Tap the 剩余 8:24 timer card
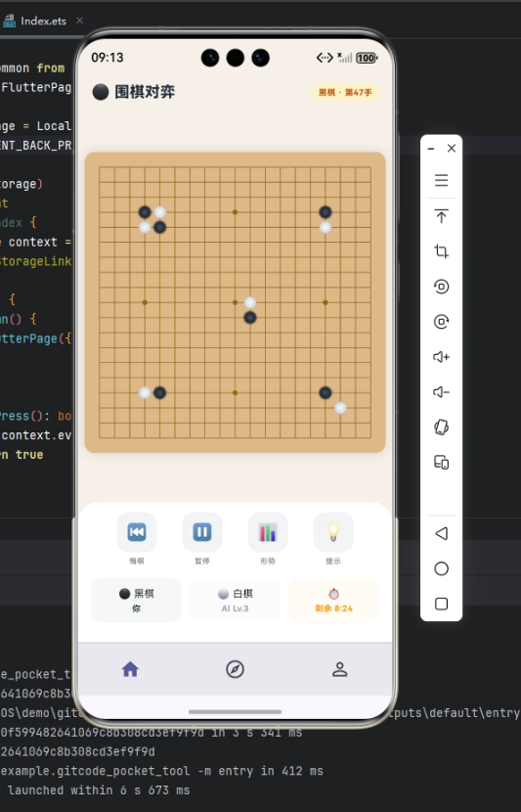The image size is (521, 812). pos(333,601)
